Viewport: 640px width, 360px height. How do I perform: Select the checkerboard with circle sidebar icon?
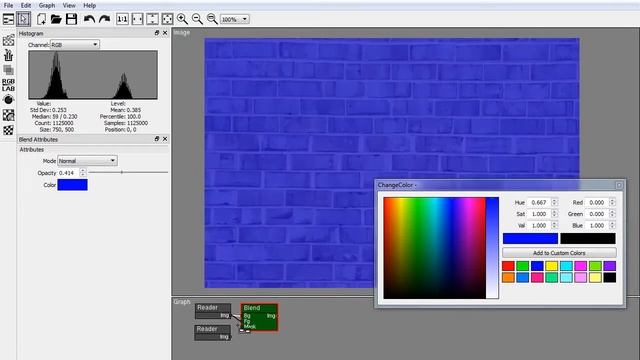pos(8,115)
